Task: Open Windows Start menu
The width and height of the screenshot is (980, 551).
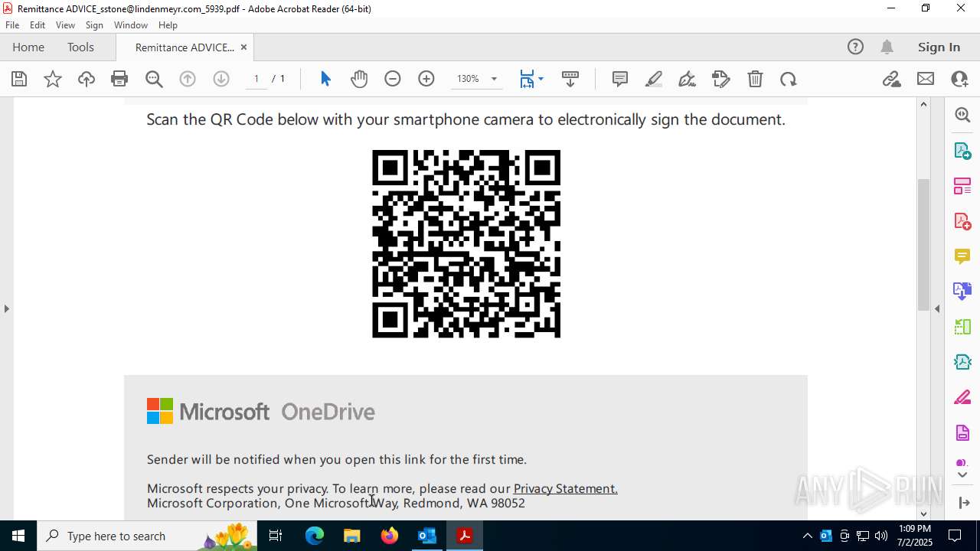Action: (18, 536)
